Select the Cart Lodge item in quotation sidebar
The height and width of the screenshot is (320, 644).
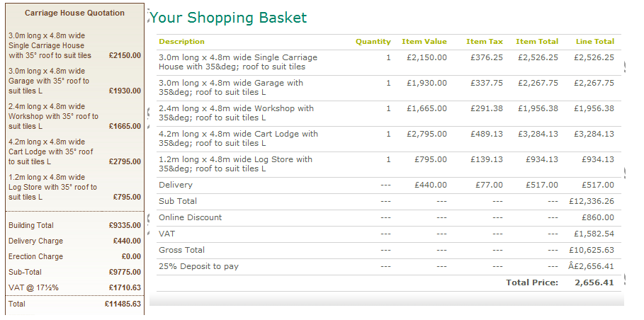(x=51, y=152)
